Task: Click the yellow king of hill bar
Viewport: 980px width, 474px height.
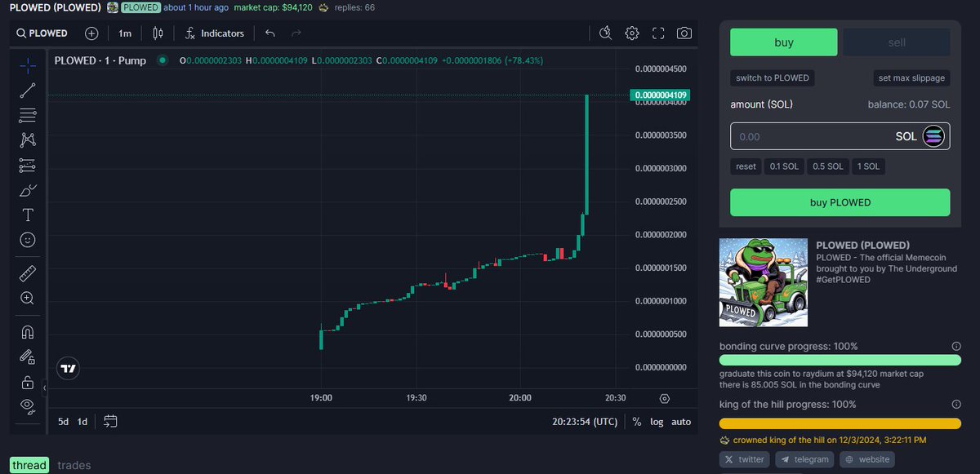Action: click(840, 423)
